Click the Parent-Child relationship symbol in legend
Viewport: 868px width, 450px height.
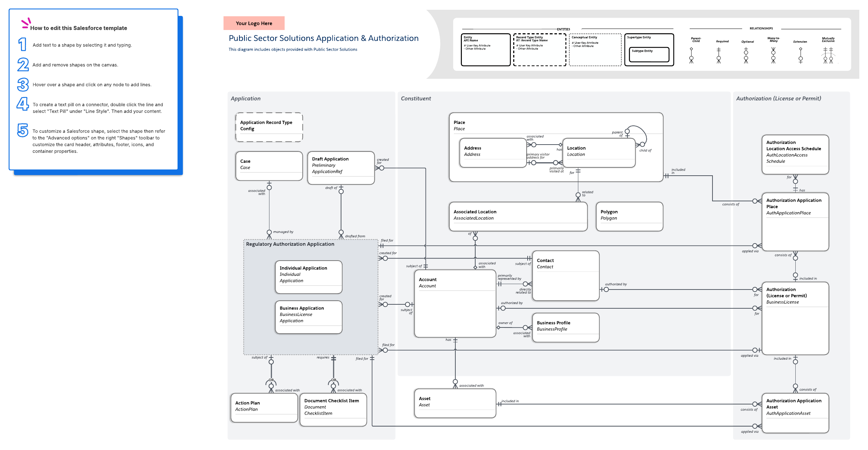coord(691,55)
